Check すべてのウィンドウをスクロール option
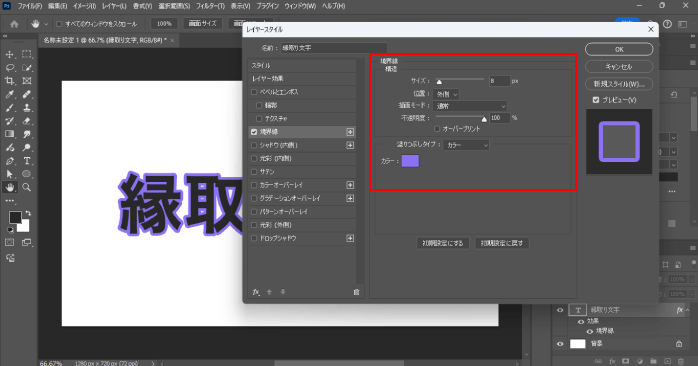This screenshot has width=698, height=366. [59, 24]
